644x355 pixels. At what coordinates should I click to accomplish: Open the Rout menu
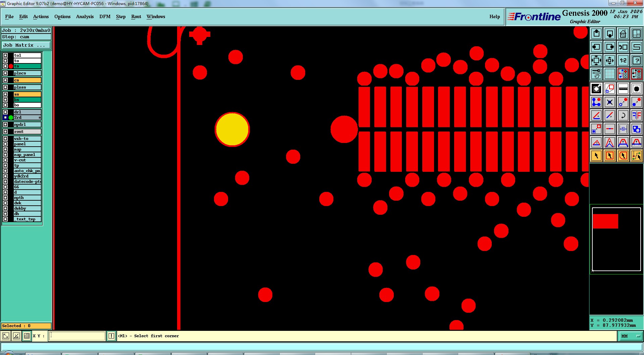pyautogui.click(x=136, y=16)
